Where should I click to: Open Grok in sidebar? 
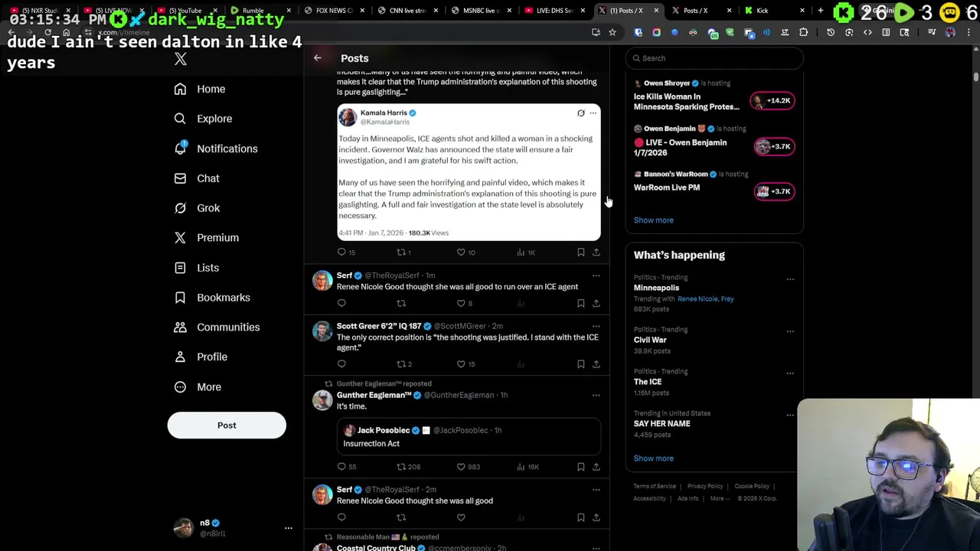tap(197, 208)
